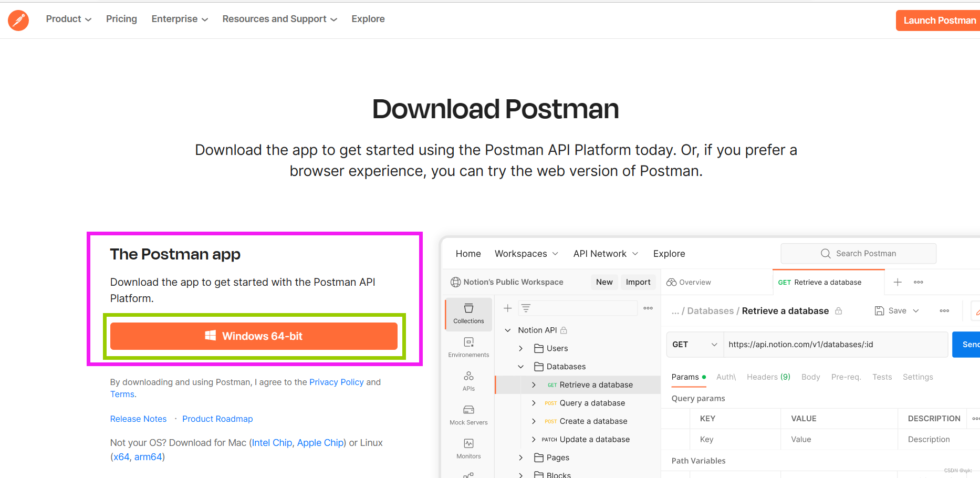Viewport: 980px width, 478px height.
Task: Open the Privacy Policy link
Action: [x=337, y=382]
